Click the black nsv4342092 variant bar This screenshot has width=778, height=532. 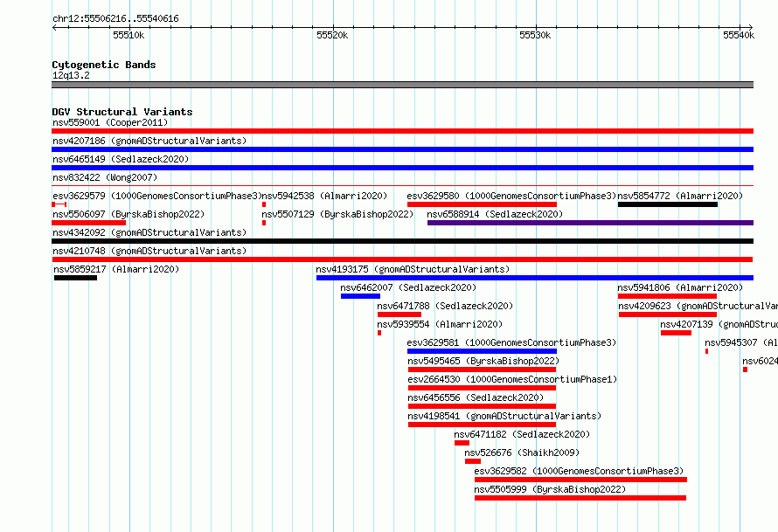point(402,241)
